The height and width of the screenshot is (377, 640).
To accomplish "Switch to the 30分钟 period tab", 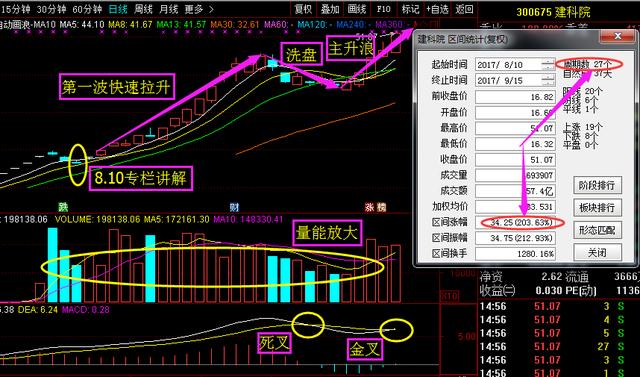I will 51,9.
